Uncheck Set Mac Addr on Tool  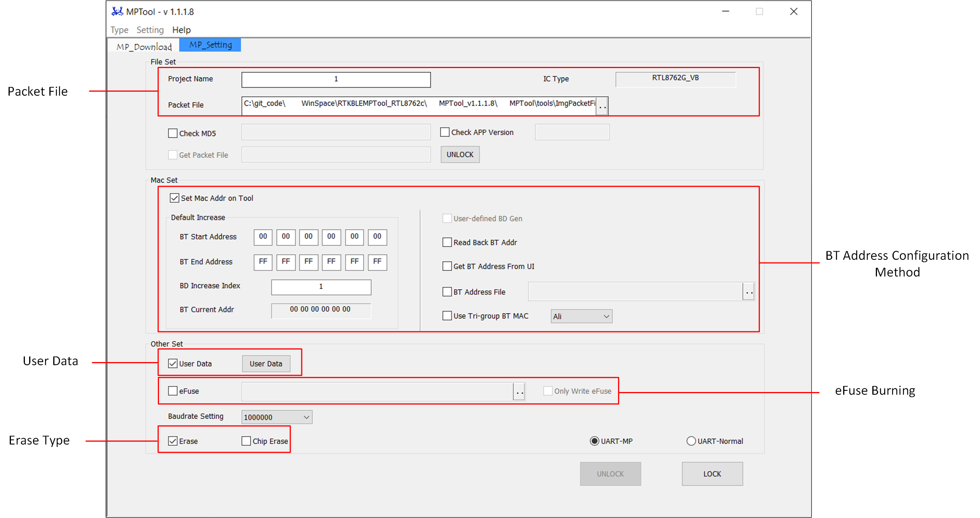[x=175, y=198]
